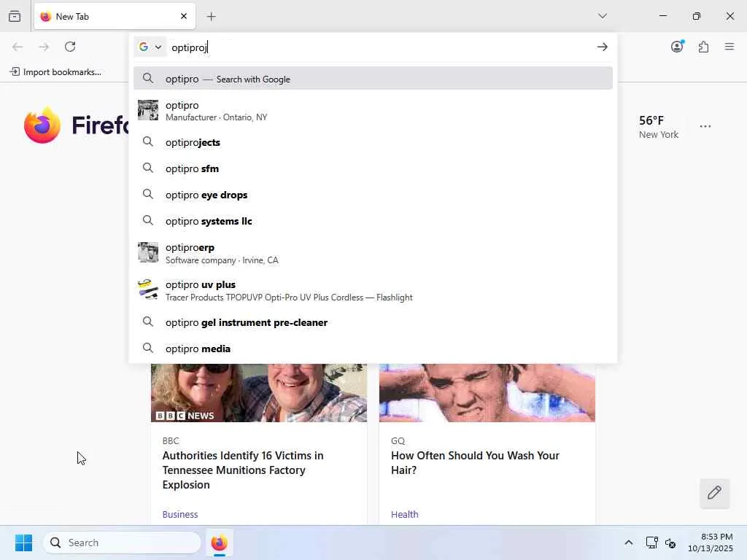Screen dimensions: 747x560
Task: Select 'optipro — Search with Google' suggestion
Action: click(373, 79)
